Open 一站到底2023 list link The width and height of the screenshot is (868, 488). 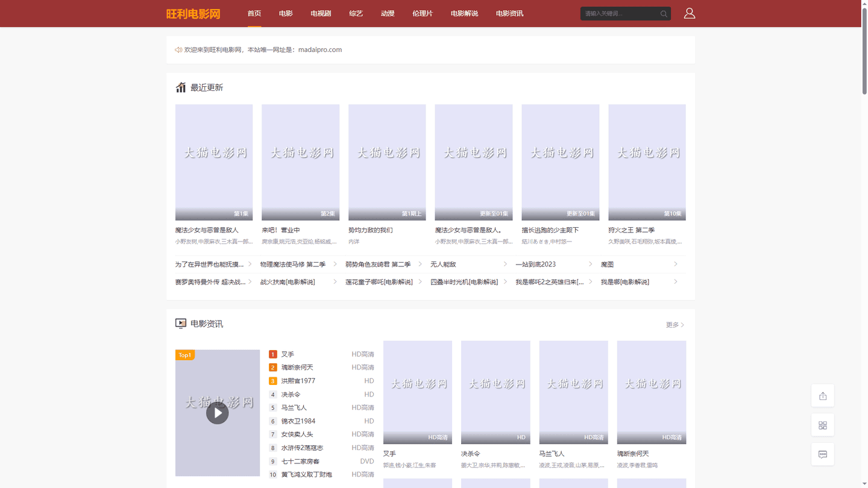coord(536,264)
